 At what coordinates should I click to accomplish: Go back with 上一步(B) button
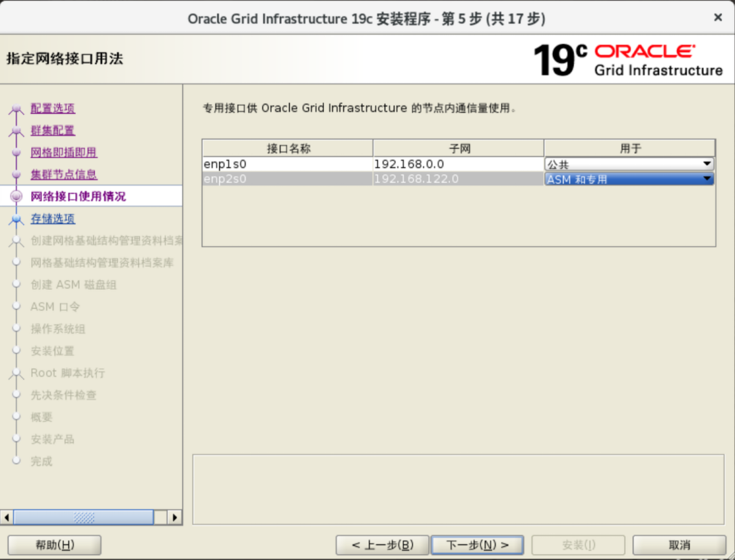[383, 545]
